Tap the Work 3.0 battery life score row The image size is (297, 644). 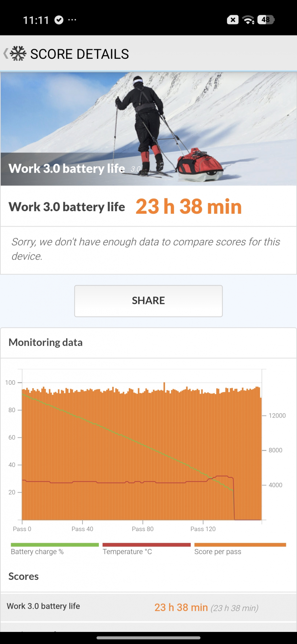pyautogui.click(x=148, y=607)
